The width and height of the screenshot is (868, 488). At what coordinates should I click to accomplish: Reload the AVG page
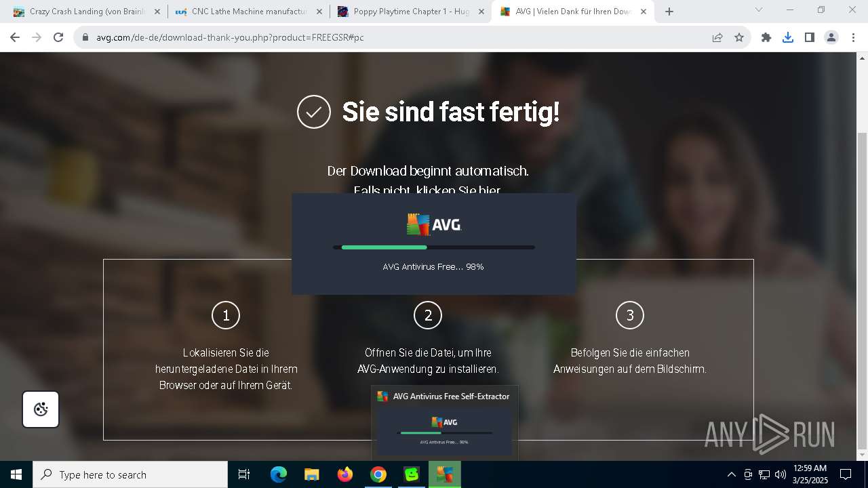[x=58, y=37]
